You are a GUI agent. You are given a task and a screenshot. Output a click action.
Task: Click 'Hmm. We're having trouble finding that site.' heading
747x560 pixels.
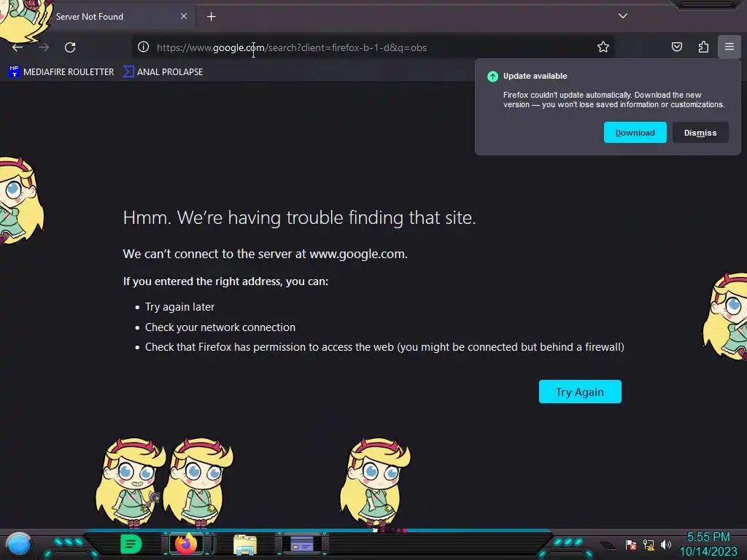pos(299,217)
